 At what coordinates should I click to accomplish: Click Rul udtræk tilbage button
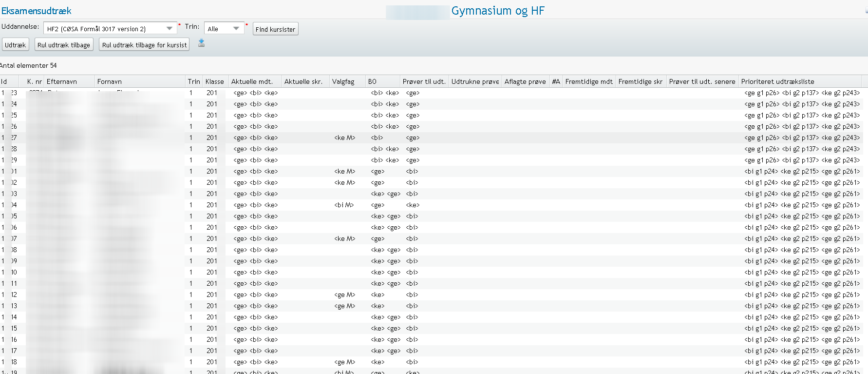click(64, 45)
